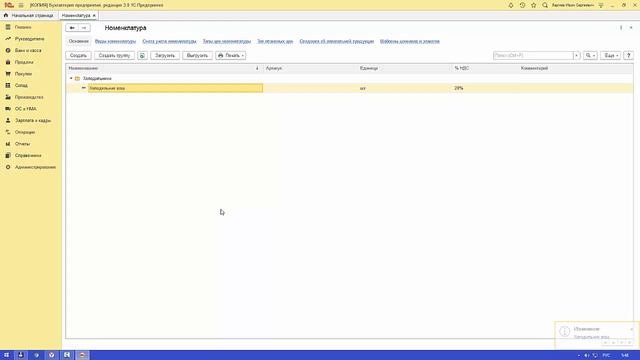Open Операции section in sidebar

(25, 132)
